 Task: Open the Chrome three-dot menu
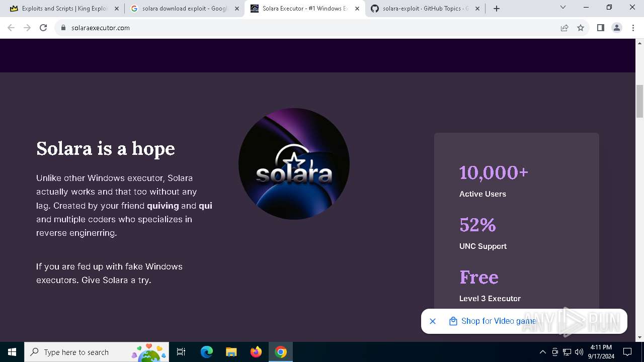(632, 28)
